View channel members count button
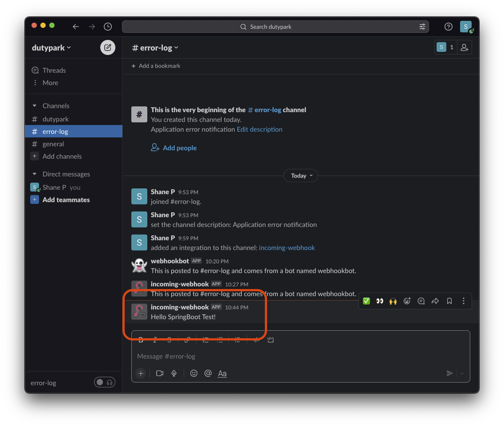This screenshot has height=426, width=504. 446,47
